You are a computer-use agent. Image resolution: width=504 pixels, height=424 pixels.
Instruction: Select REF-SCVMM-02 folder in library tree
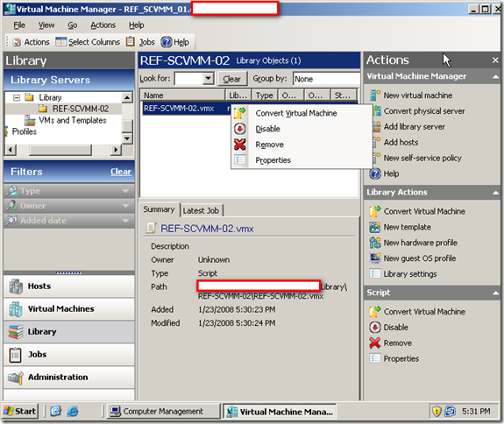pos(81,109)
